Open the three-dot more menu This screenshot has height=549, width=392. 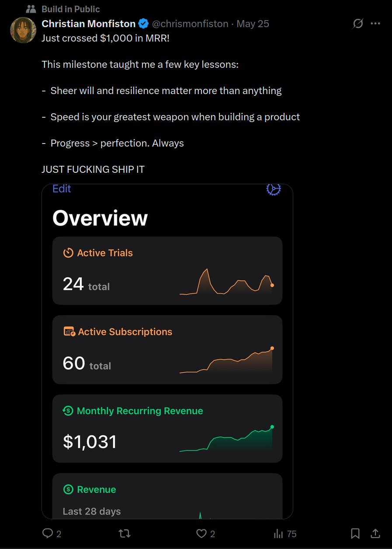(375, 24)
